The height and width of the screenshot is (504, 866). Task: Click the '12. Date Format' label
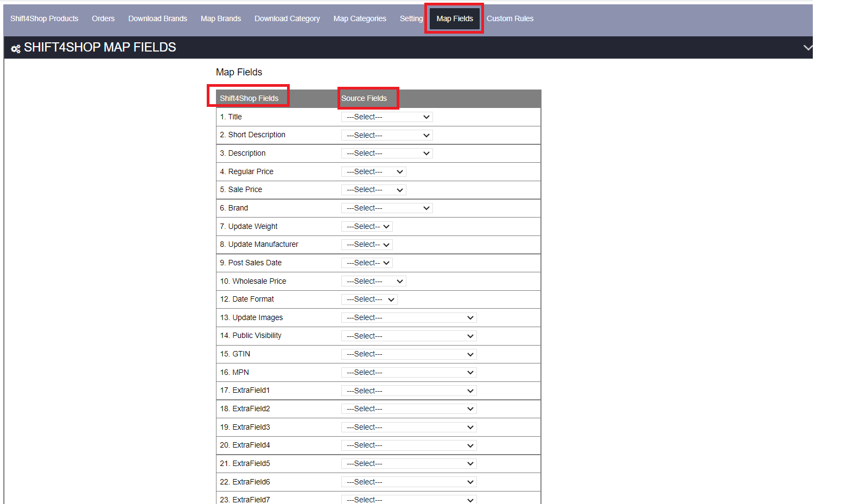[247, 299]
